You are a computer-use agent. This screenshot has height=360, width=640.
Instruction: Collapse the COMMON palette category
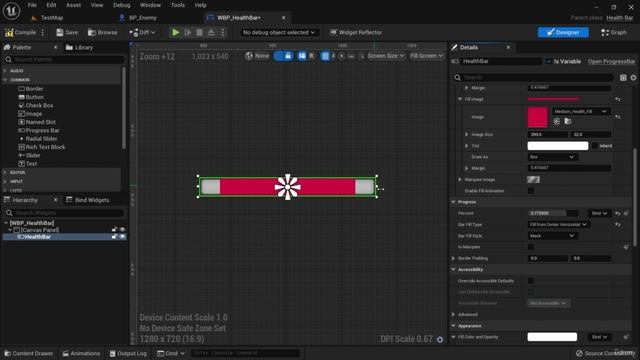pos(5,80)
